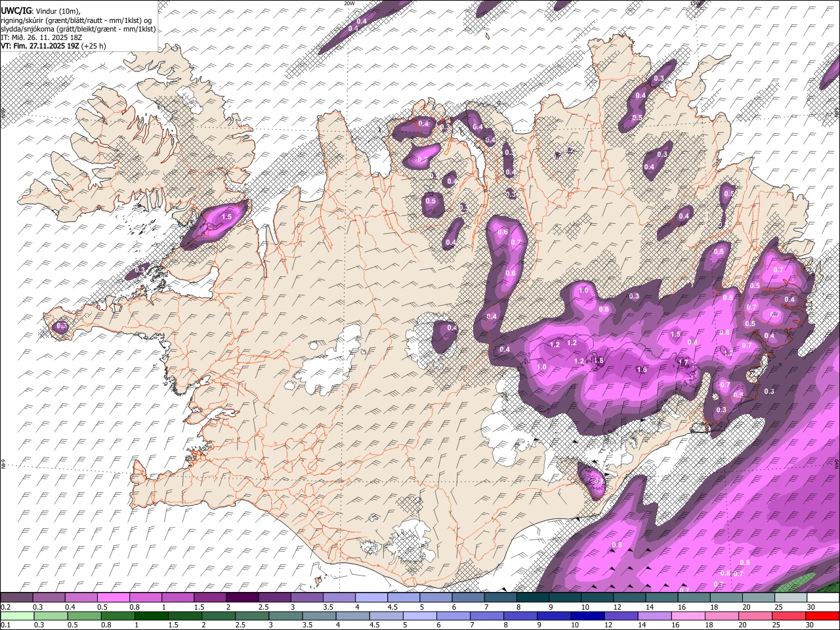Choose the dark plum first swatch of the upper legend
840x630 pixels.
pyautogui.click(x=16, y=598)
